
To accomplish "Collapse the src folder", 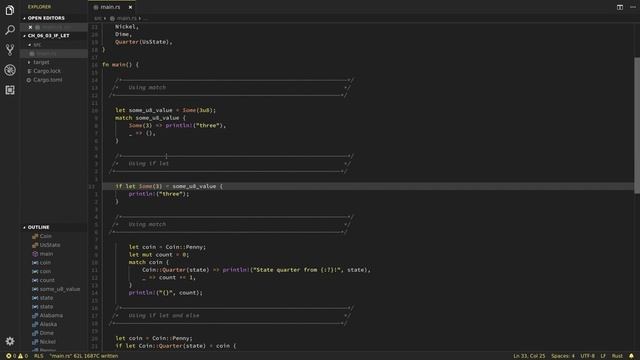I will [29, 44].
